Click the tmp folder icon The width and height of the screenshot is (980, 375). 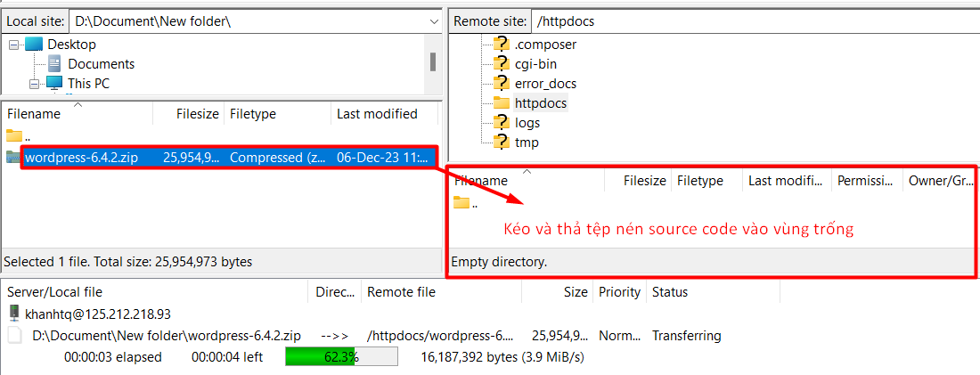click(x=501, y=143)
